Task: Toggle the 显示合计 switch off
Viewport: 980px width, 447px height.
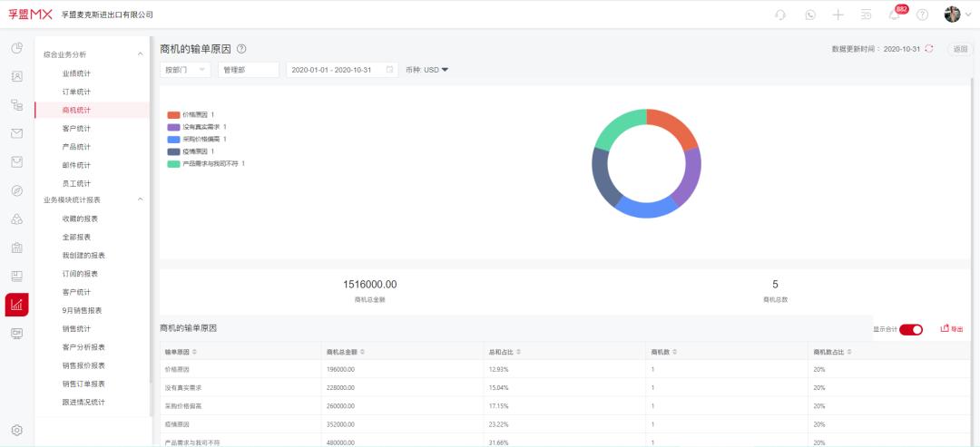Action: tap(910, 329)
